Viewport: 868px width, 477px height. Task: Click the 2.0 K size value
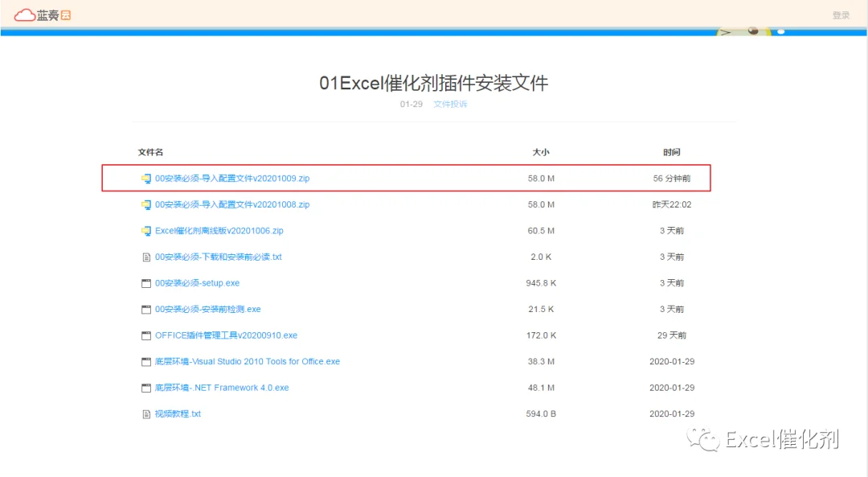point(541,257)
